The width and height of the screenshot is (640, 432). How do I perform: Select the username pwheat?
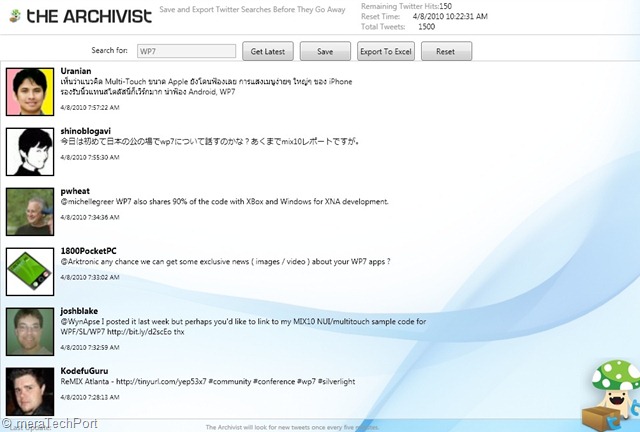75,191
